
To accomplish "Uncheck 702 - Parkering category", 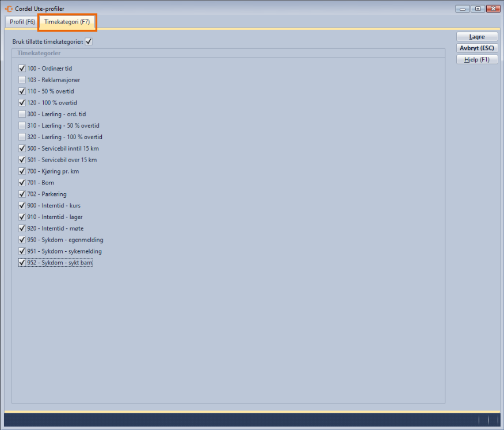I will coord(22,194).
